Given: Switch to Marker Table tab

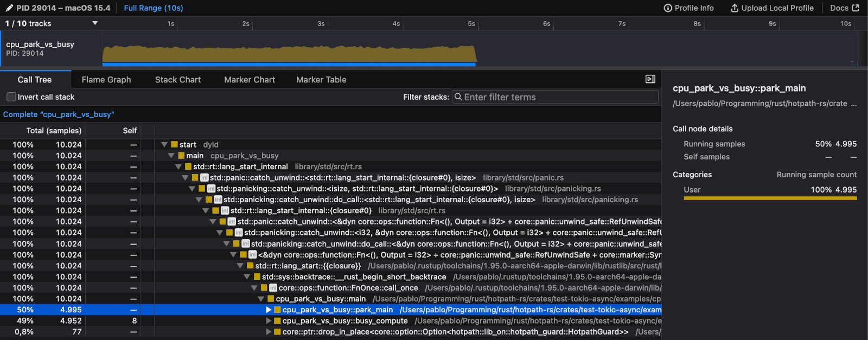Looking at the screenshot, I should pos(321,80).
